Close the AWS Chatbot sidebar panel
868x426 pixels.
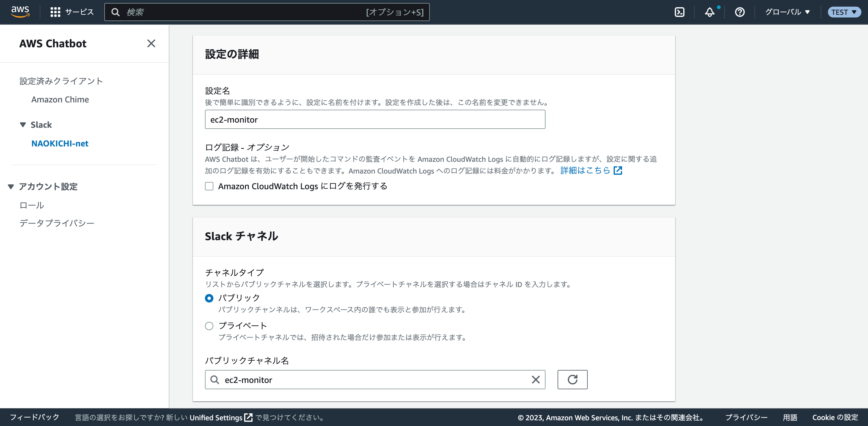(x=151, y=43)
